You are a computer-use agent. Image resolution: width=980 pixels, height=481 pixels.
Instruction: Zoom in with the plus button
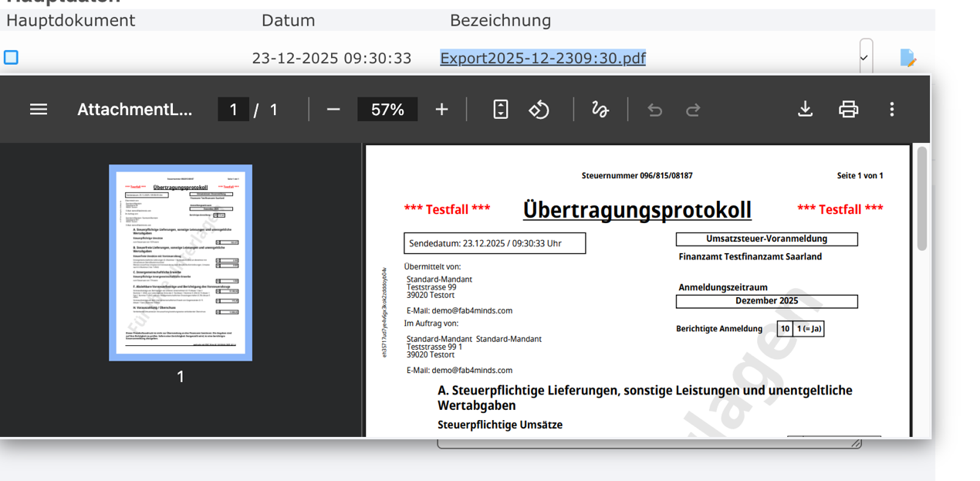pyautogui.click(x=441, y=110)
